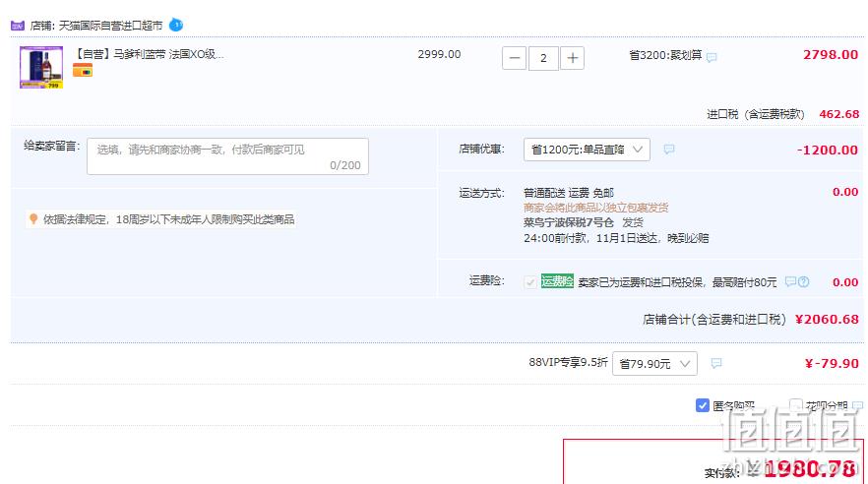Screen dimensions: 868x484
Task: Click the ¥-79.90 VIP discount amount
Action: click(x=832, y=363)
